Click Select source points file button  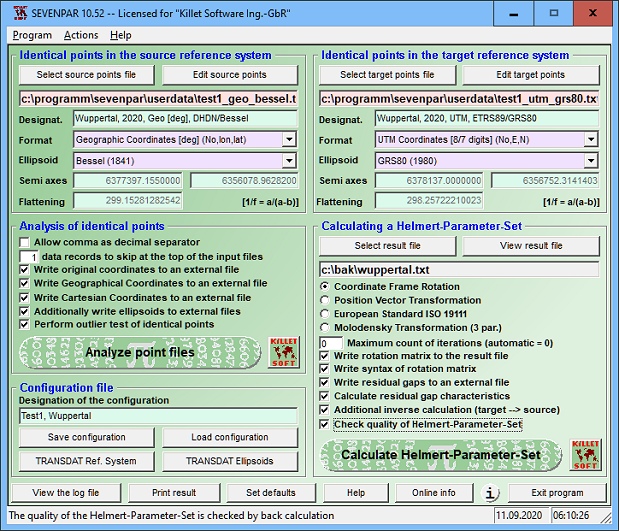(x=86, y=75)
